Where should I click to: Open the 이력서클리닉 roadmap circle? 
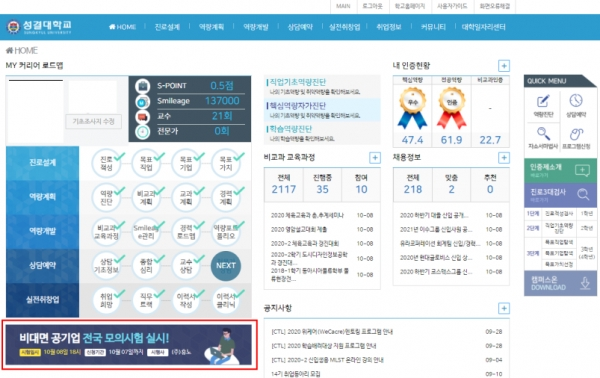[226, 300]
